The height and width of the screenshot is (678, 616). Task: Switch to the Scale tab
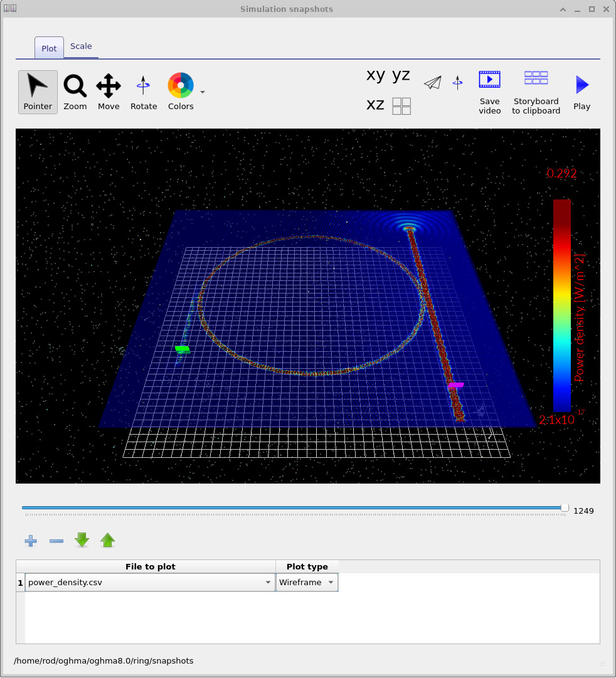pos(81,46)
